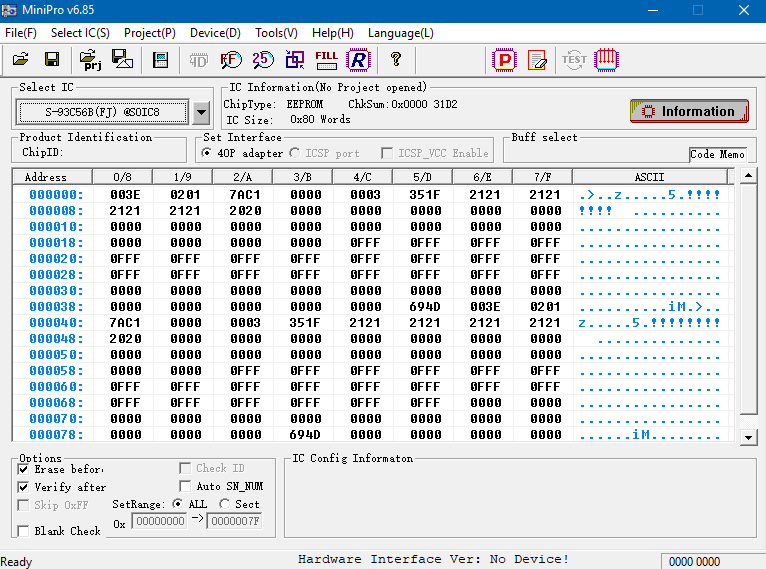Click the FILL buffer toolbar icon

click(x=326, y=60)
